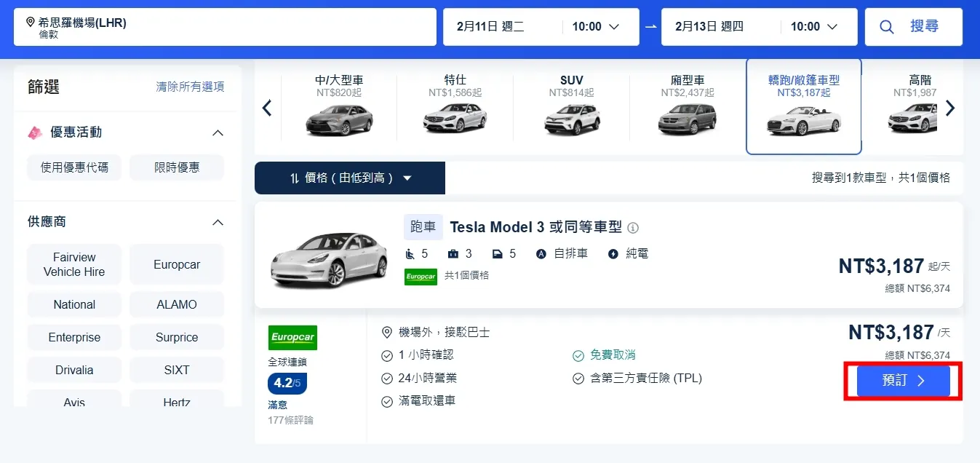The height and width of the screenshot is (463, 980).
Task: Show more car categories with right arrow
Action: coord(949,108)
